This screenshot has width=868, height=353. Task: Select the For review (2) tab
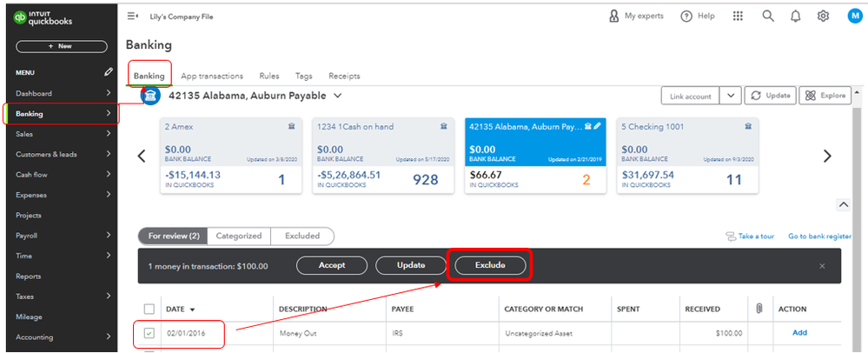pos(173,236)
